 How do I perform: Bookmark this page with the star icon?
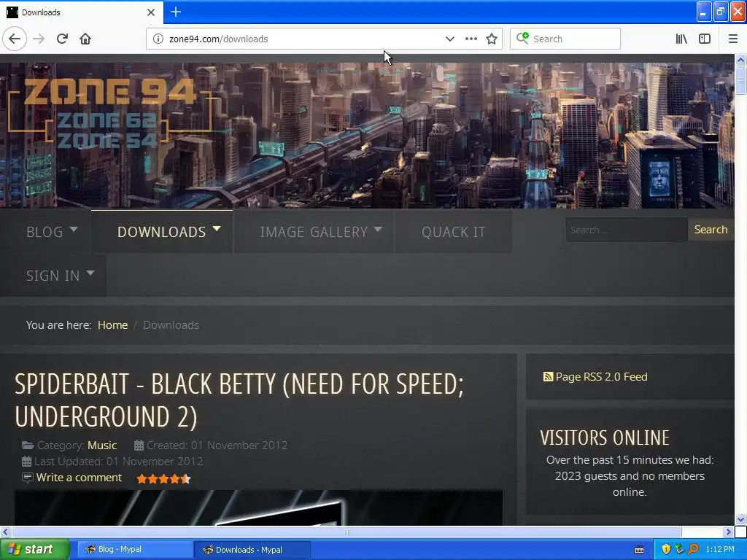point(492,39)
